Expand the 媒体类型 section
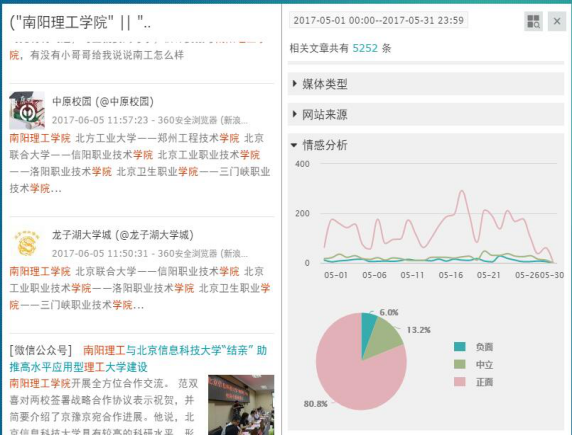This screenshot has width=572, height=435. click(x=425, y=84)
